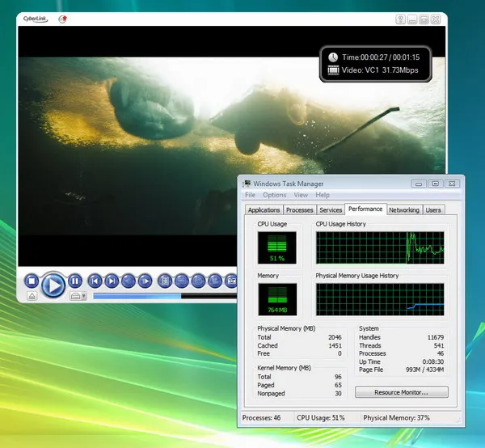Minimize the Windows Task Manager window

point(419,184)
